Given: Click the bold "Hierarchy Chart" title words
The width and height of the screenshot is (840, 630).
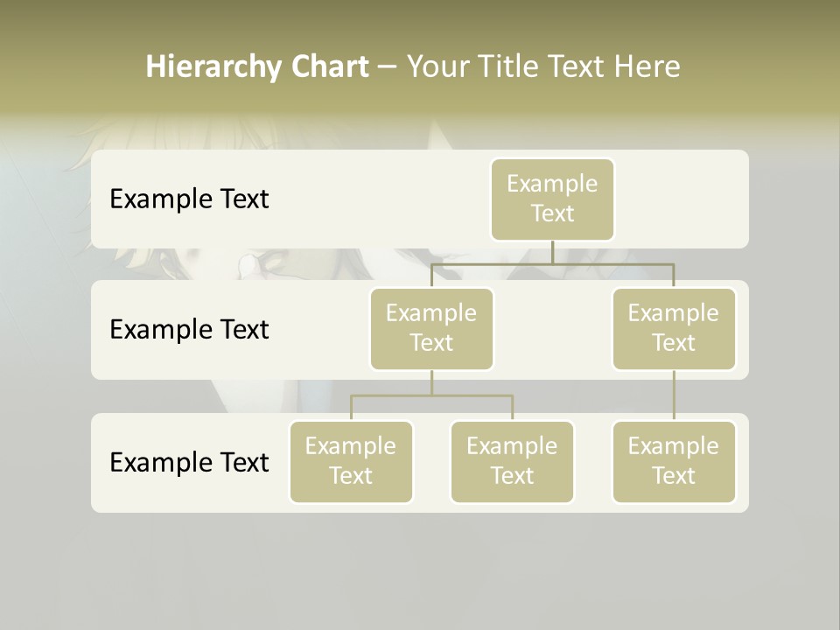Looking at the screenshot, I should point(256,66).
